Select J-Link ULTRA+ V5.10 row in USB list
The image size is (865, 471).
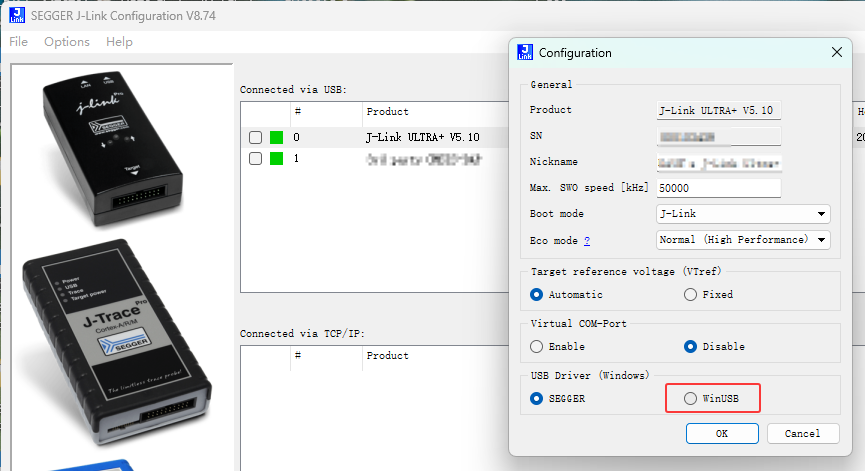click(375, 137)
